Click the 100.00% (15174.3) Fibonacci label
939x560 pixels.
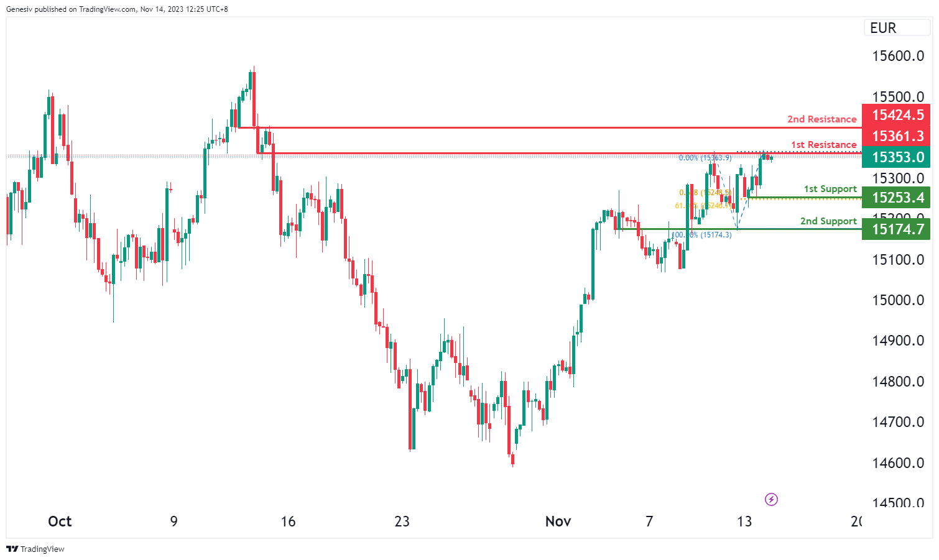click(701, 235)
